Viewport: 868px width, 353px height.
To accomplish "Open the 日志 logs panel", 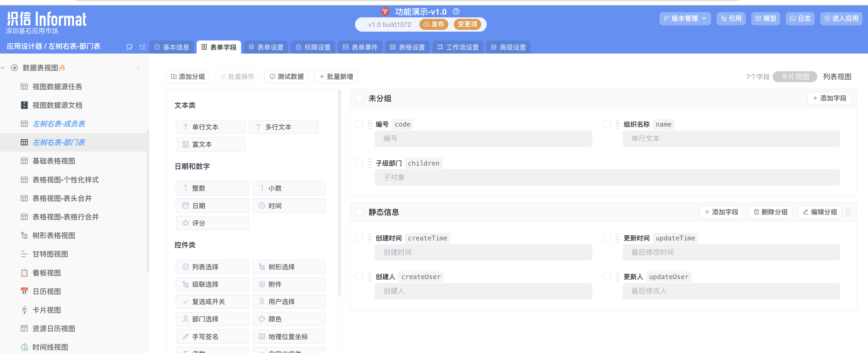I will [800, 19].
